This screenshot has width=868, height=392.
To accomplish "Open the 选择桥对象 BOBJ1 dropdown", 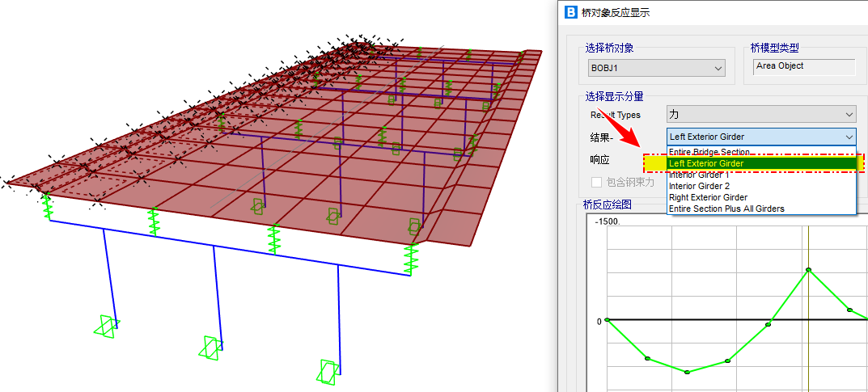I will pos(656,69).
